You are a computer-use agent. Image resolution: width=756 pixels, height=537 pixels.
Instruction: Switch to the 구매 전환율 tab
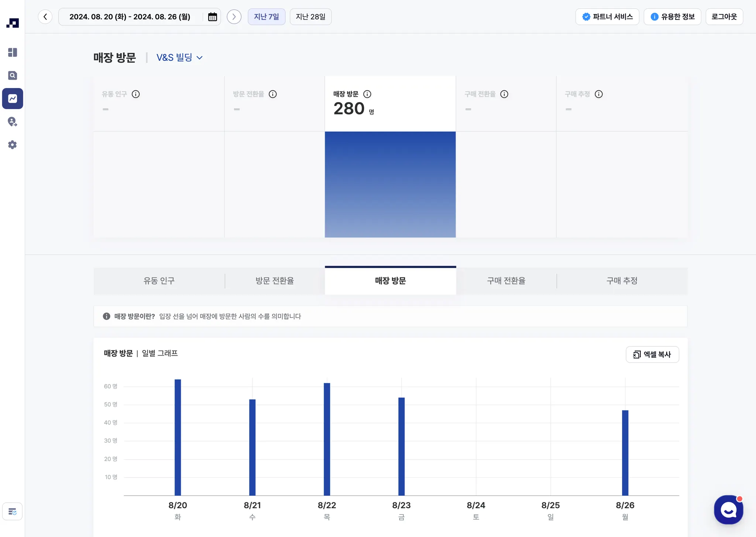(x=506, y=281)
